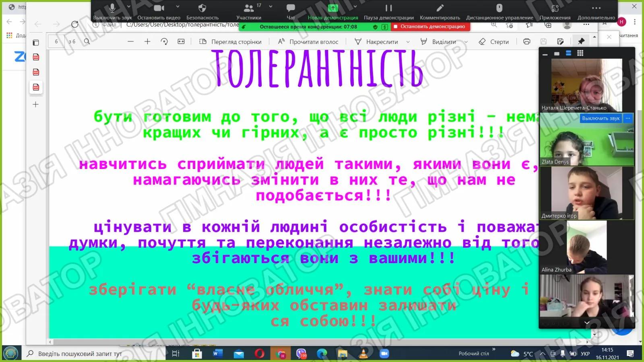This screenshot has height=362, width=644.
Task: Expand share options arrow next to New Share
Action: pos(355,6)
